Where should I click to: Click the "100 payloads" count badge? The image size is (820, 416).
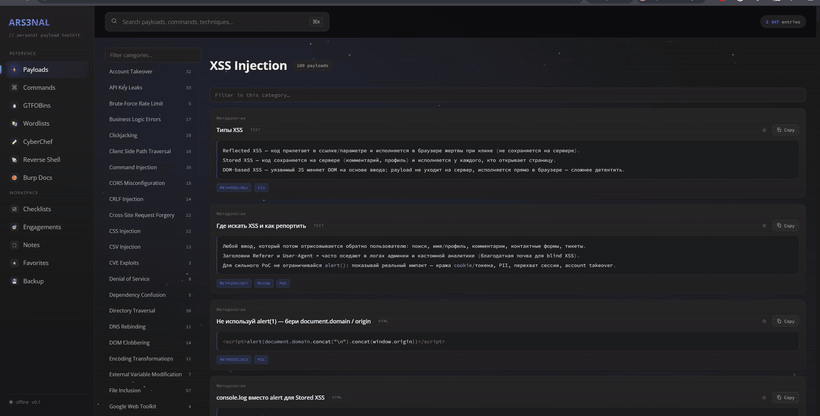point(313,66)
